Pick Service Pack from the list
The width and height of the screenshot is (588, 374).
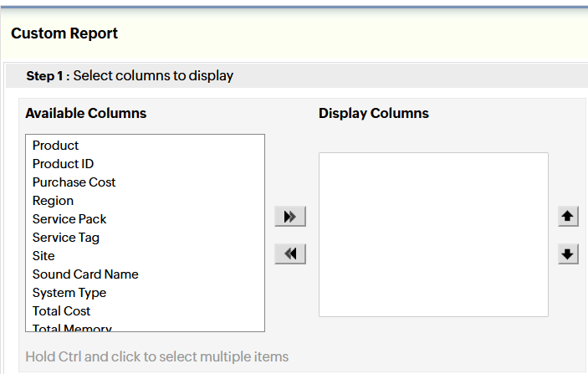[x=69, y=219]
